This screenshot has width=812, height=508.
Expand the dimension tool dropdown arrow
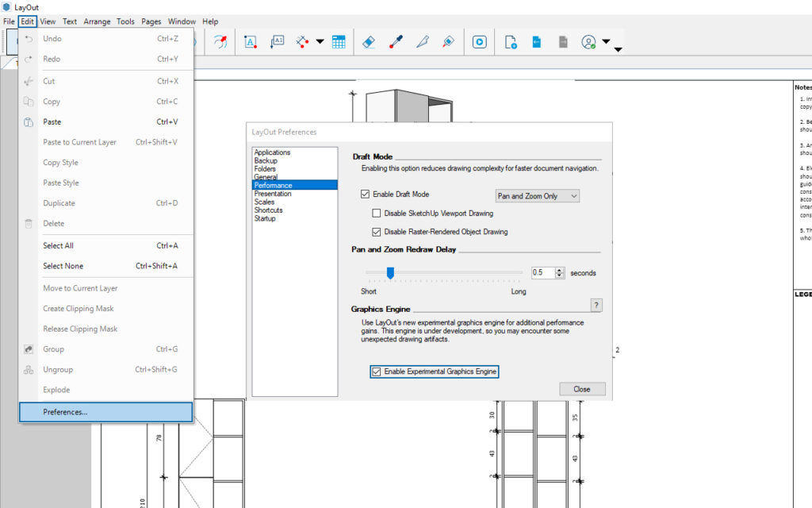point(320,42)
